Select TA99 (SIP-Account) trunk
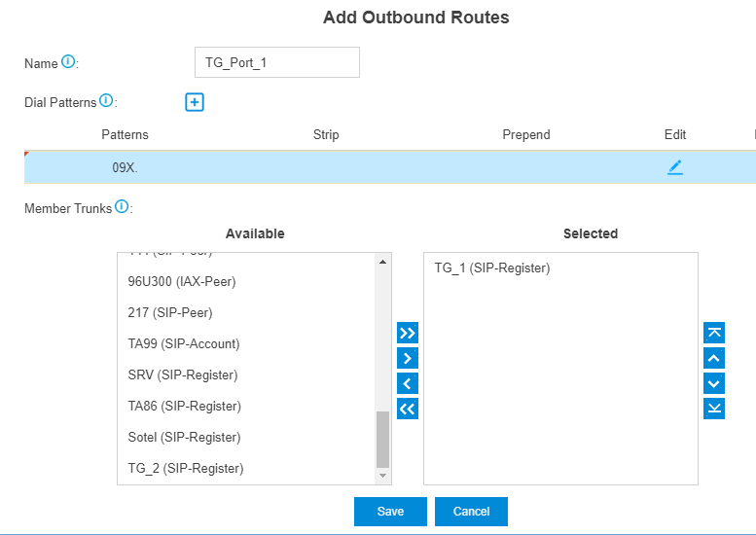The height and width of the screenshot is (535, 756). [x=184, y=343]
